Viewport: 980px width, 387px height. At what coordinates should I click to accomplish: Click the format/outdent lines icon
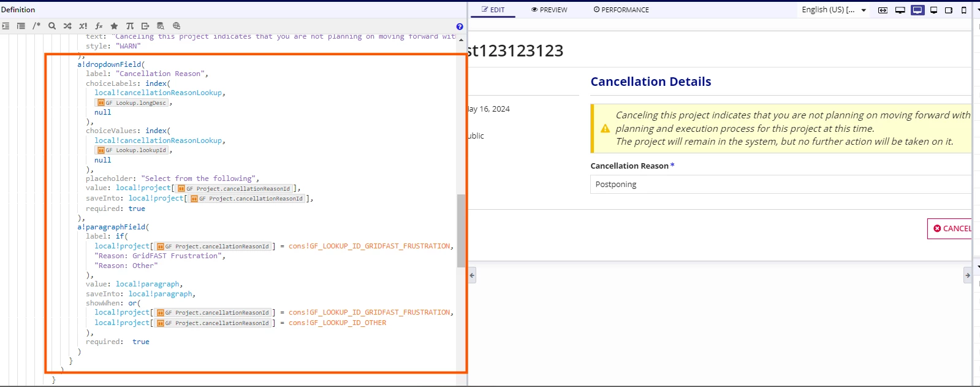[x=21, y=26]
